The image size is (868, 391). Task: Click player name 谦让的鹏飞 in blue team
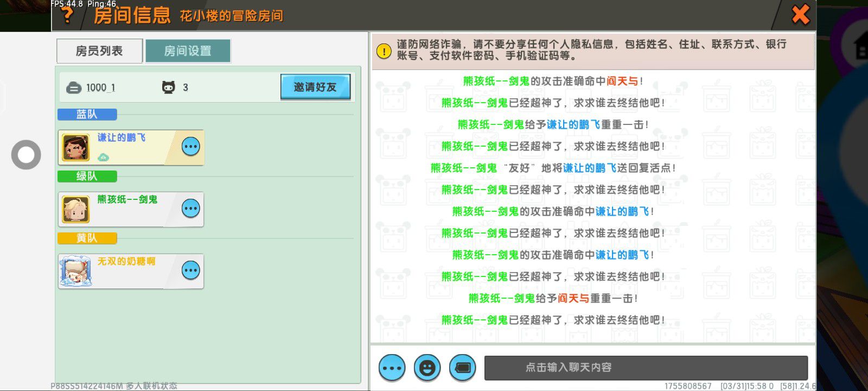(x=122, y=138)
